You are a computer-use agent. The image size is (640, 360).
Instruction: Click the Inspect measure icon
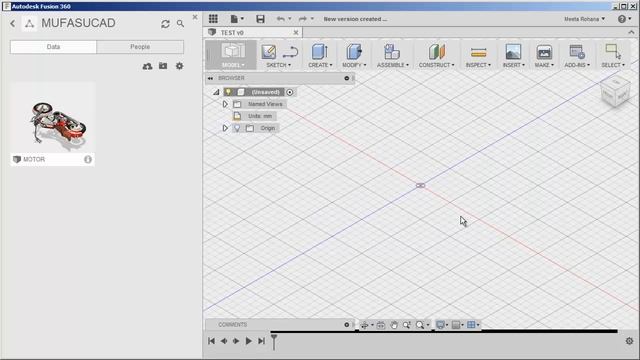[x=478, y=52]
